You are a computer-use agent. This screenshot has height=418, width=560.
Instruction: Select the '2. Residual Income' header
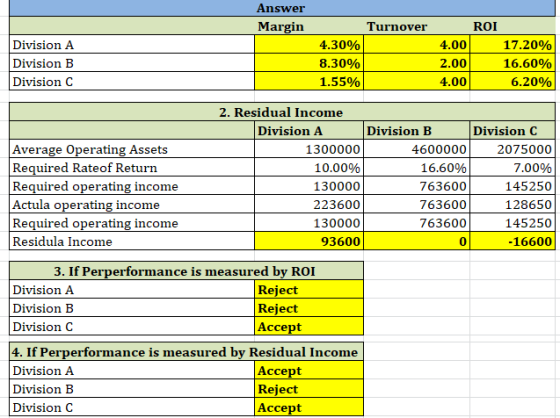click(282, 112)
